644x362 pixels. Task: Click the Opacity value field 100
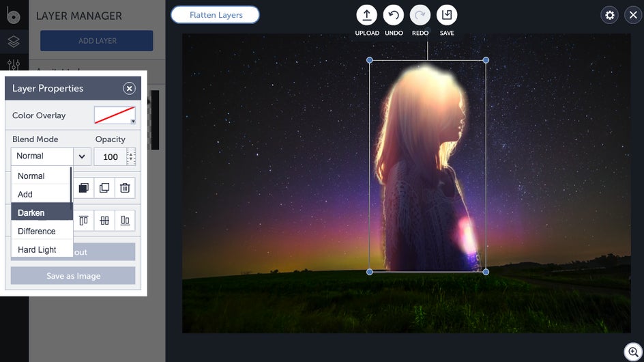click(110, 156)
